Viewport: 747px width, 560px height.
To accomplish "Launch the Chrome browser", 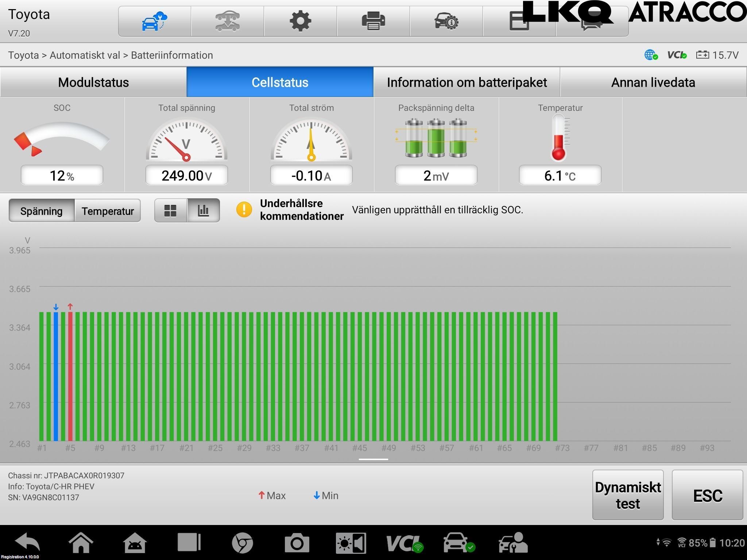I will [x=242, y=543].
